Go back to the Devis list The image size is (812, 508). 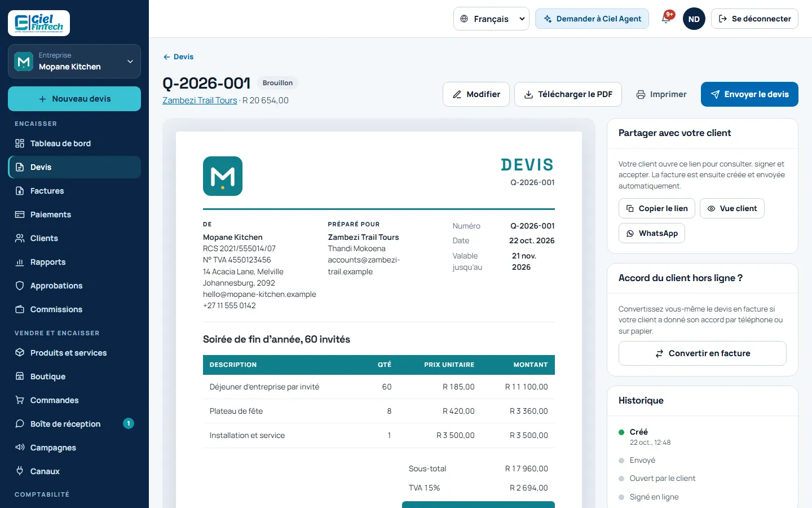178,57
